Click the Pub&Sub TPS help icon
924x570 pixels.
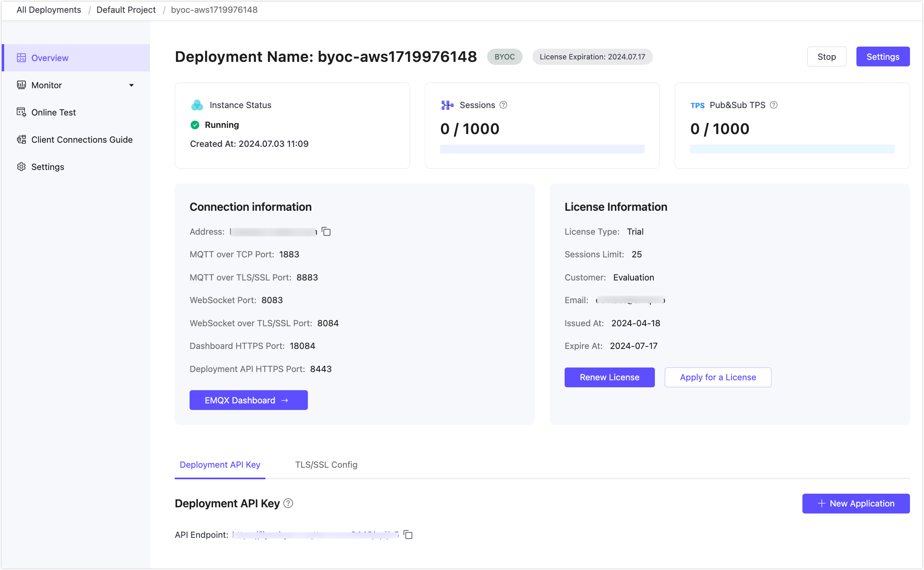pos(774,105)
